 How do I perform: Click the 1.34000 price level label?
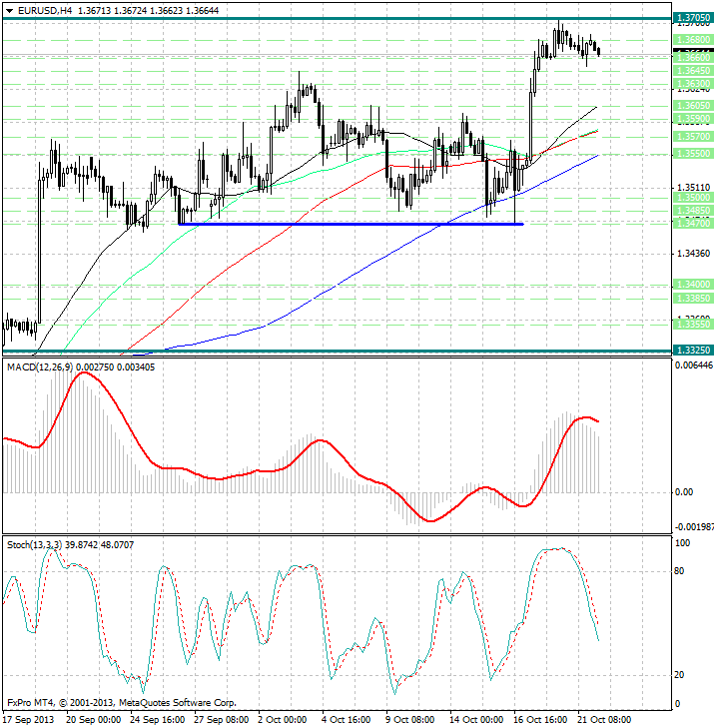(x=693, y=285)
